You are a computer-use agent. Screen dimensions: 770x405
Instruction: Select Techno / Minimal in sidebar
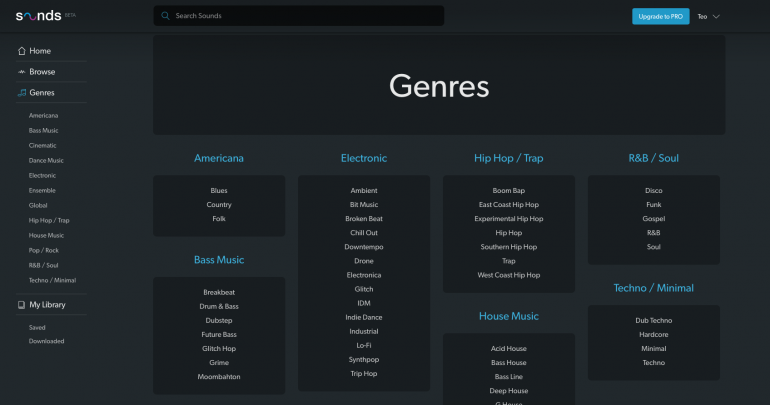pos(52,280)
